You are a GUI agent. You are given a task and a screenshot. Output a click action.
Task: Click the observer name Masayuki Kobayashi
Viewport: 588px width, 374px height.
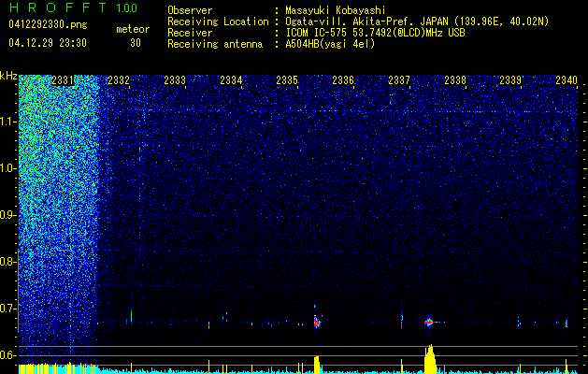coord(336,10)
